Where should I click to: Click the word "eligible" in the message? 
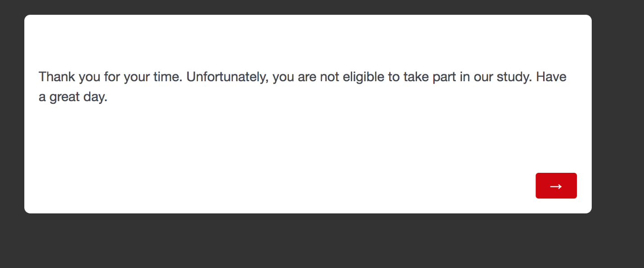pos(363,77)
